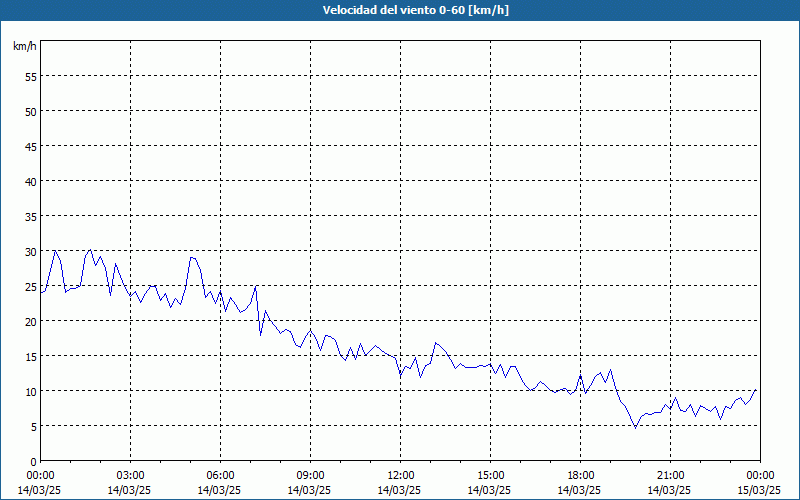Click the y-axis label '45'
The height and width of the screenshot is (500, 800).
(x=31, y=146)
